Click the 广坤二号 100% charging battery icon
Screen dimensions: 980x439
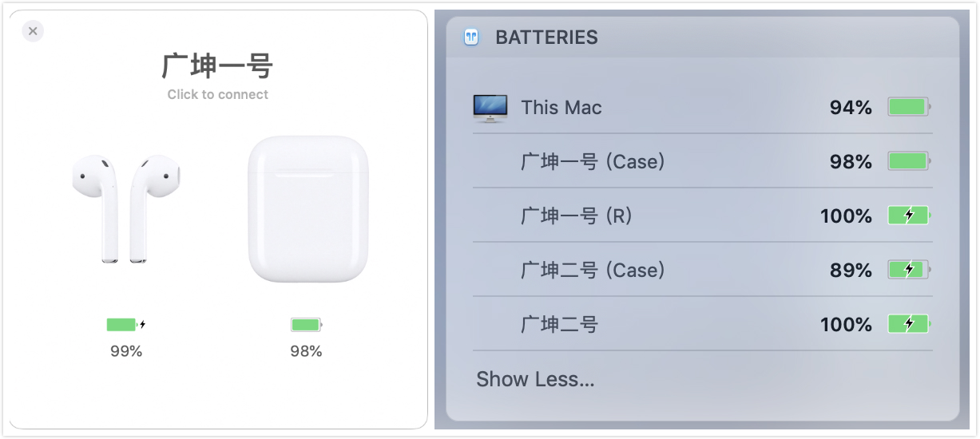(909, 324)
